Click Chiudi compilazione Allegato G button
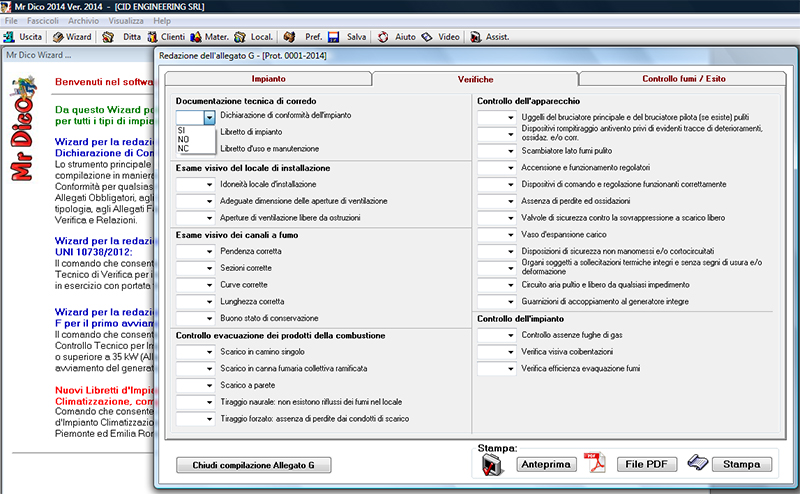The height and width of the screenshot is (494, 800). click(x=253, y=465)
